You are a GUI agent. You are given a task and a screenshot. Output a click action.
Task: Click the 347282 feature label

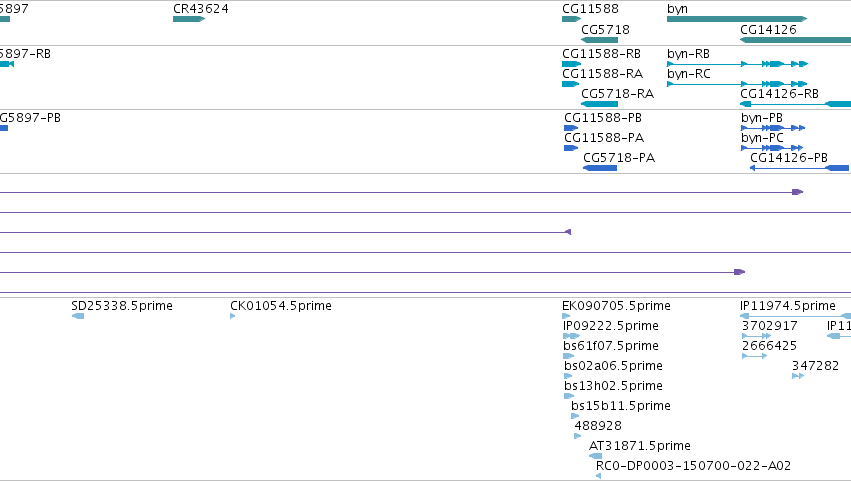click(x=815, y=366)
